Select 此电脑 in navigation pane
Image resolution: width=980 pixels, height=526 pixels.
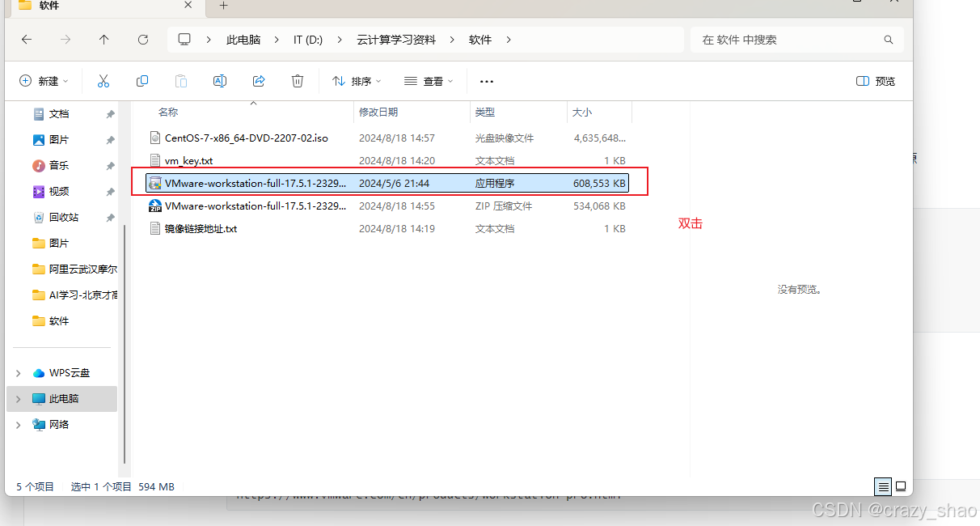pos(62,399)
